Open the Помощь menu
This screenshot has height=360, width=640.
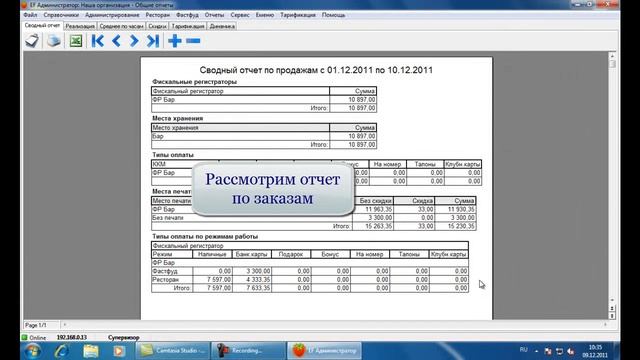(333, 15)
